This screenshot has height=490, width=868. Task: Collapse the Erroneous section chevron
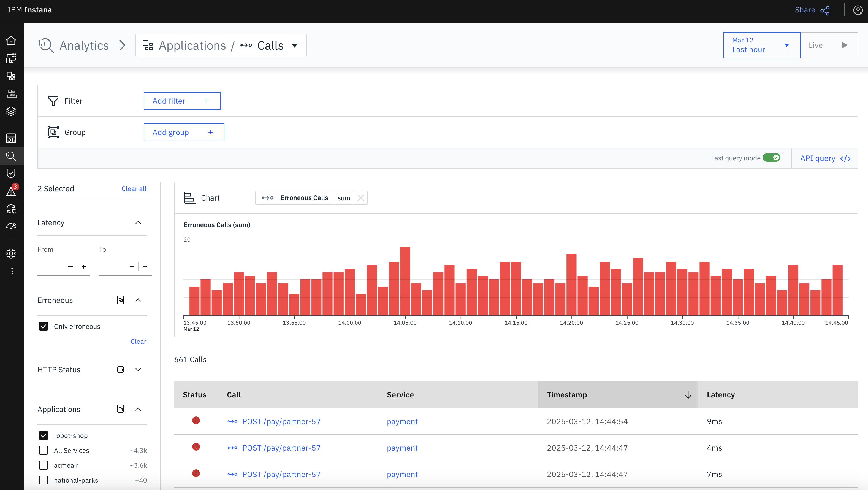138,300
